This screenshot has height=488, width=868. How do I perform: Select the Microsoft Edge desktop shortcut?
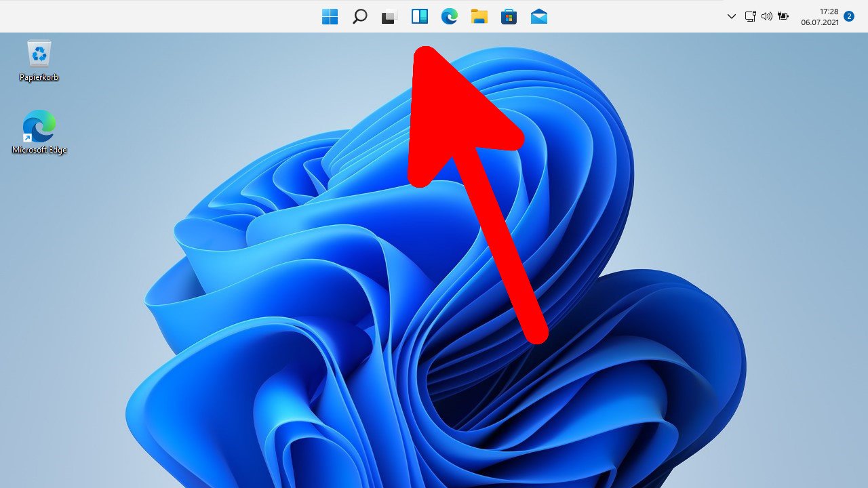(x=39, y=127)
